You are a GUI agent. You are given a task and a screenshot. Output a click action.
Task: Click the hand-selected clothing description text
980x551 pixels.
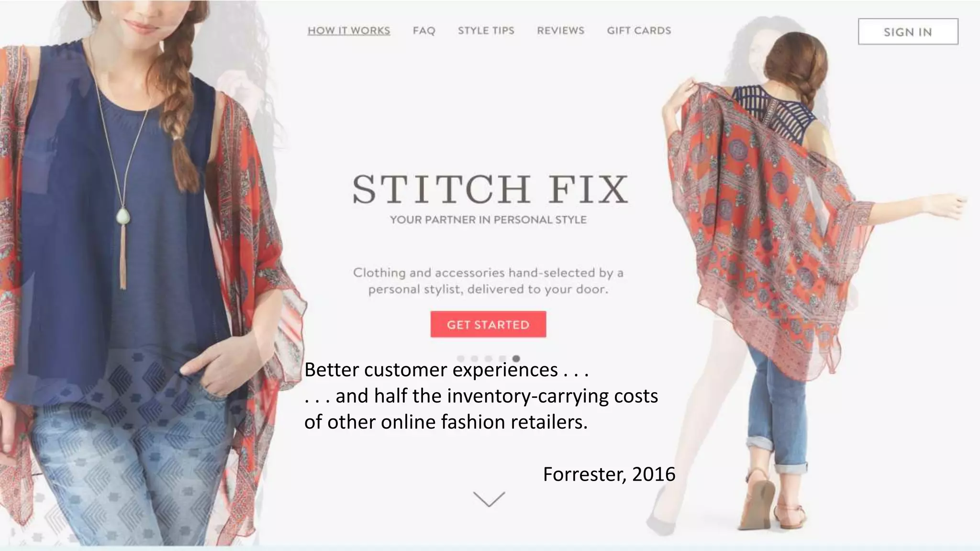pos(488,281)
